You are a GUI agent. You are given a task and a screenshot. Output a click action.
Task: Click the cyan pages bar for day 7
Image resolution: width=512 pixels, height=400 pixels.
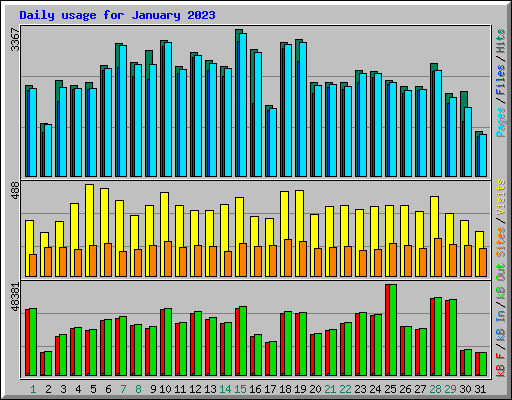click(123, 111)
